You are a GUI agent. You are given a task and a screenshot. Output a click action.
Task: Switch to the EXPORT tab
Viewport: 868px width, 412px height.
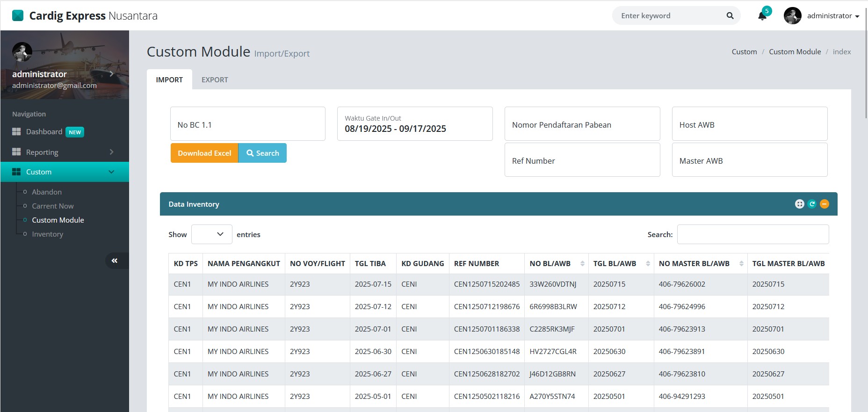(215, 80)
